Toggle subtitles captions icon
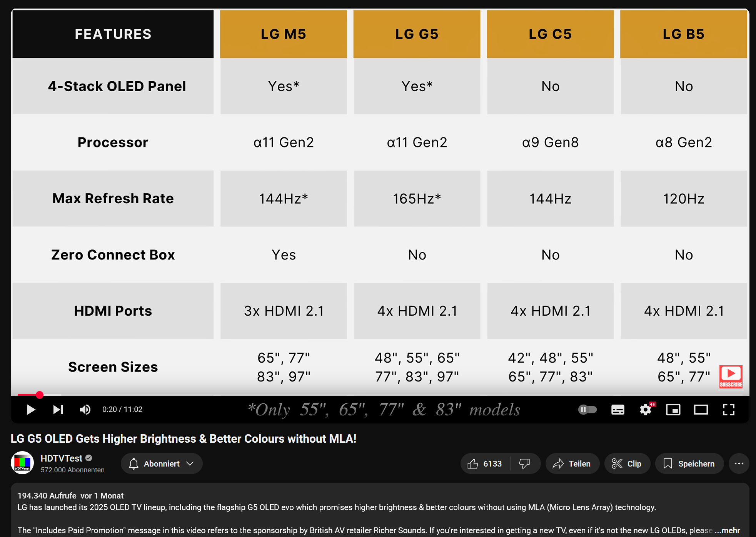 (x=617, y=410)
